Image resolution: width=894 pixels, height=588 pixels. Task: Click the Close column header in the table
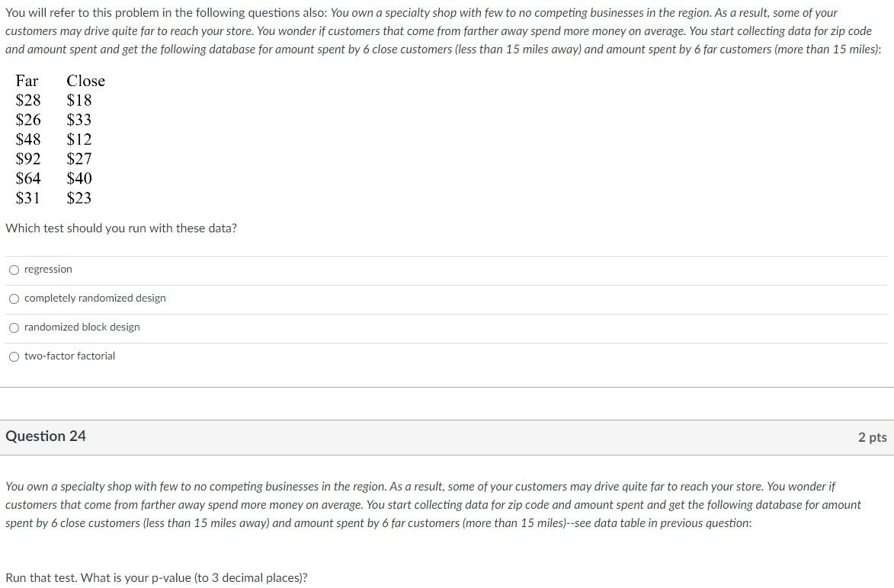point(85,81)
